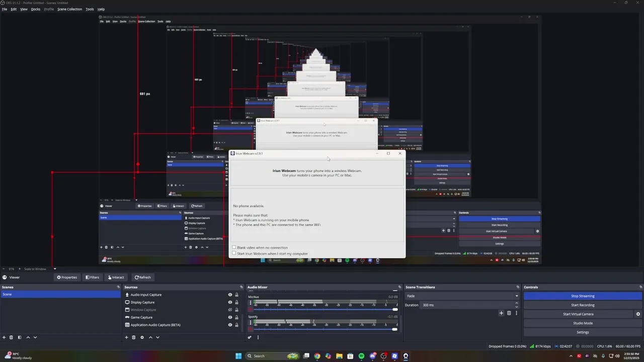The height and width of the screenshot is (362, 644).
Task: Add a configurable transition plus icon
Action: (501, 313)
